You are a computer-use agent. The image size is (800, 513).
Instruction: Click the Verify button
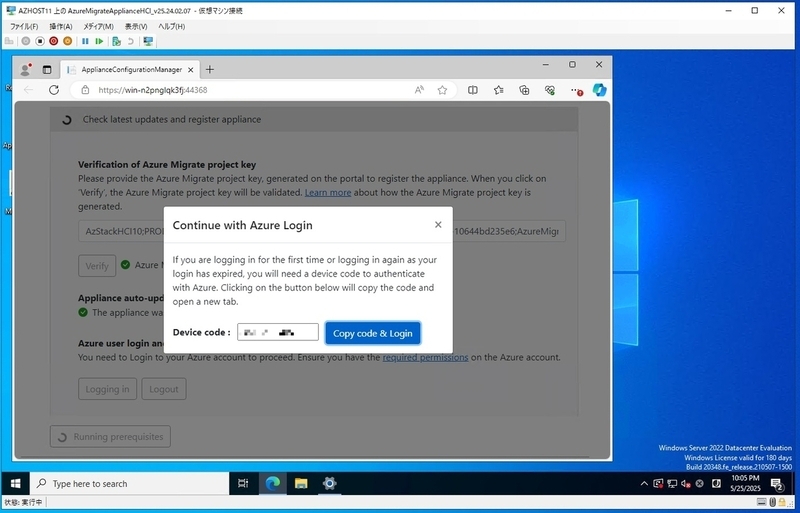pos(97,265)
